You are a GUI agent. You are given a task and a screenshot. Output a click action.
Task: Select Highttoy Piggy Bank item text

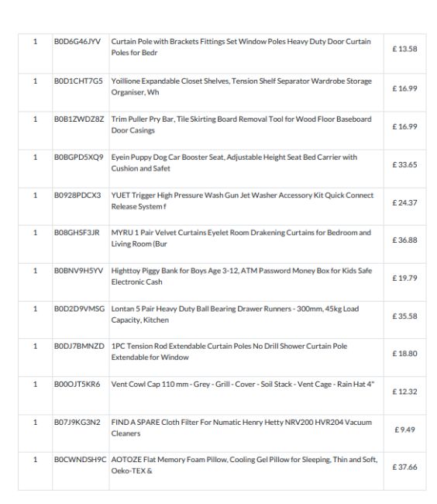pyautogui.click(x=242, y=276)
